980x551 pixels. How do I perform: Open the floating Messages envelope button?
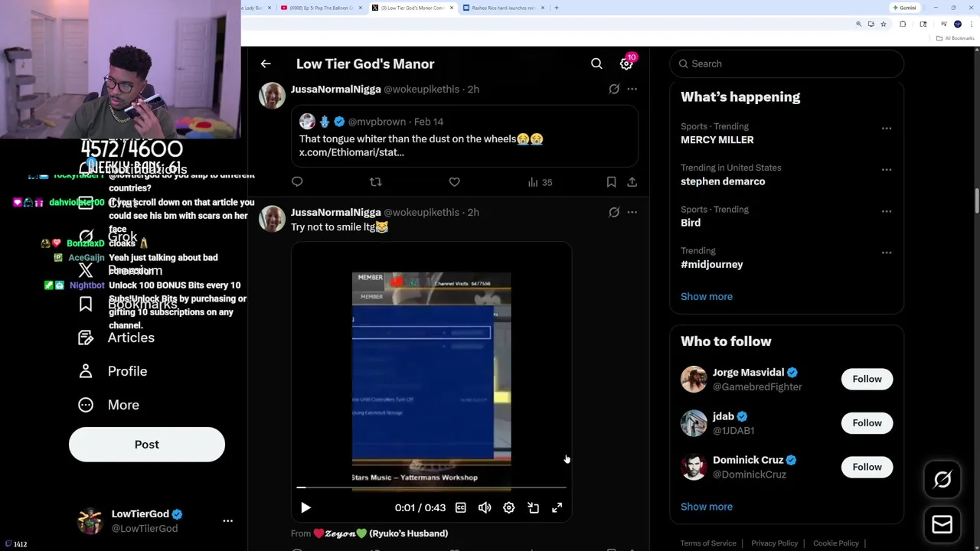pos(942,524)
